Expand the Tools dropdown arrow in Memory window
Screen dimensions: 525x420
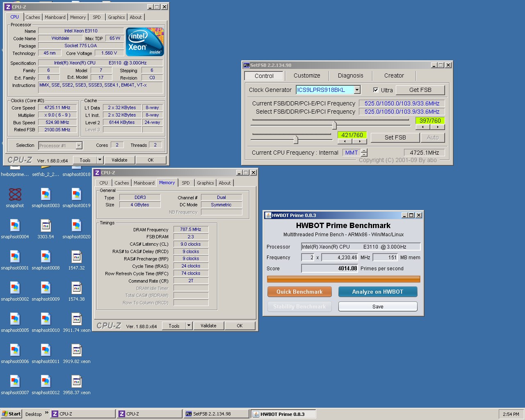(189, 326)
